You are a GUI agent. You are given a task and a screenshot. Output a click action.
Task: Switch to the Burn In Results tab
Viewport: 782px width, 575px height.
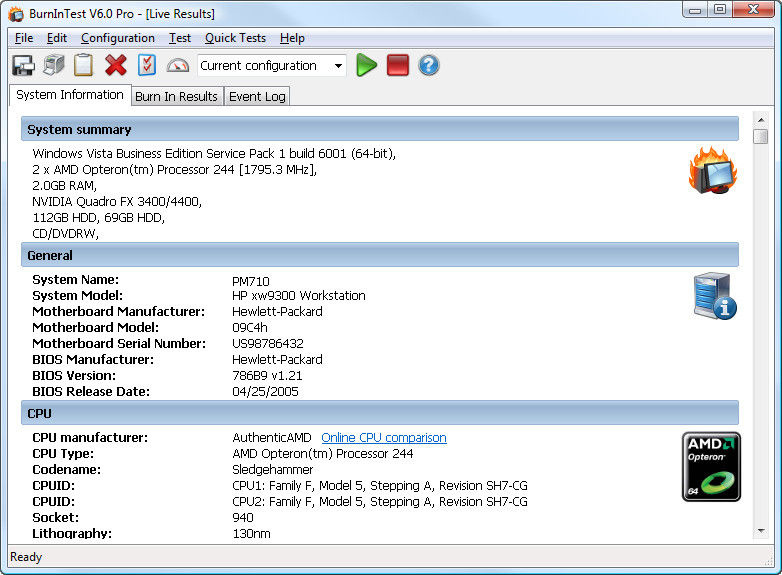click(x=176, y=96)
